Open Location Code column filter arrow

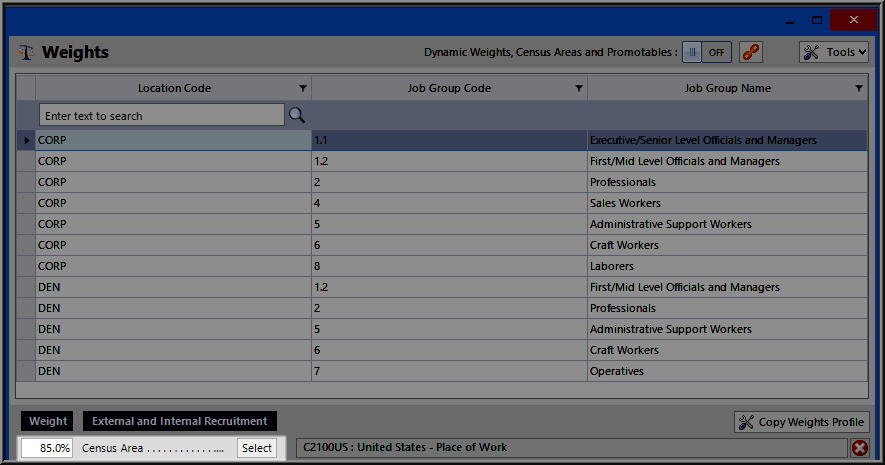pyautogui.click(x=303, y=89)
